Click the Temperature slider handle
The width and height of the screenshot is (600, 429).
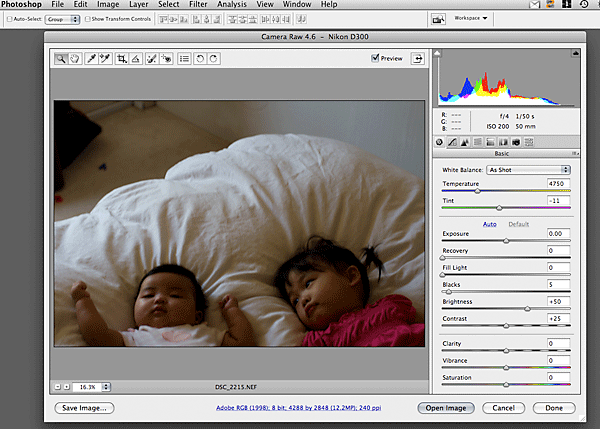(478, 191)
